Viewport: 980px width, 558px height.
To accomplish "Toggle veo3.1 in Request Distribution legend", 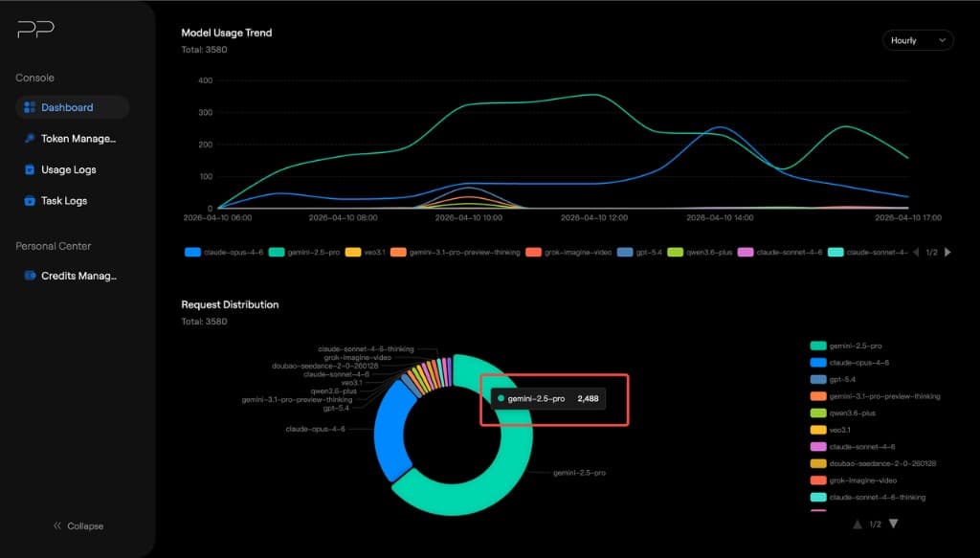I will [x=830, y=430].
